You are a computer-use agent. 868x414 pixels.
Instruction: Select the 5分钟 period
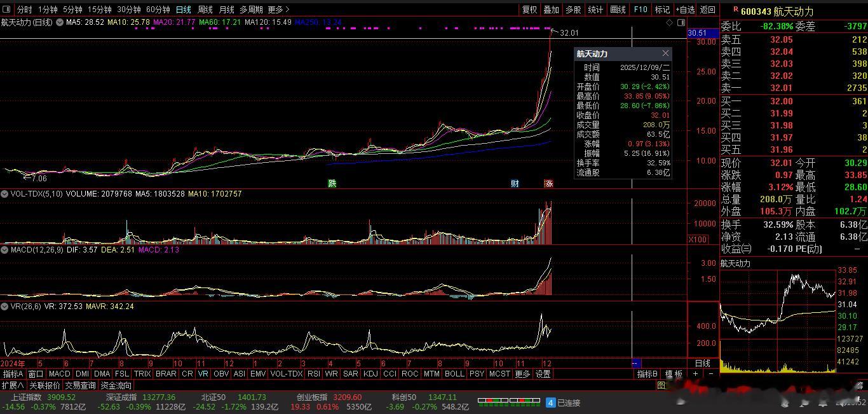(72, 10)
